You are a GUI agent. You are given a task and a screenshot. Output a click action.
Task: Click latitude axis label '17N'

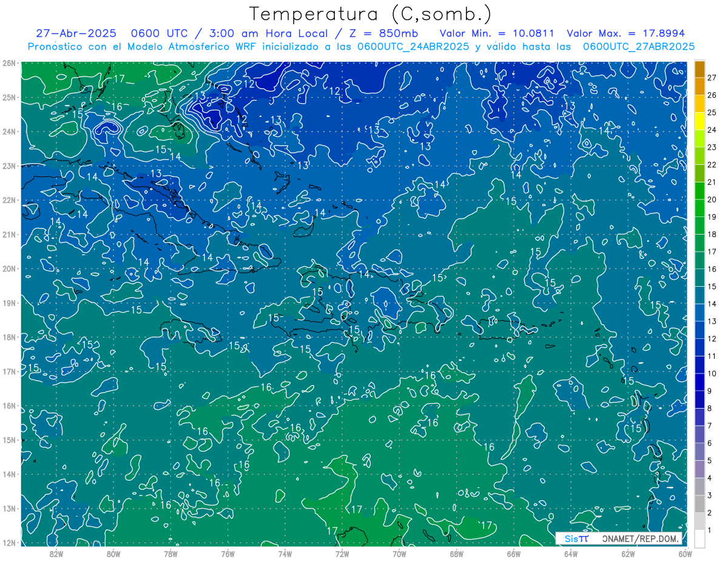(x=10, y=372)
